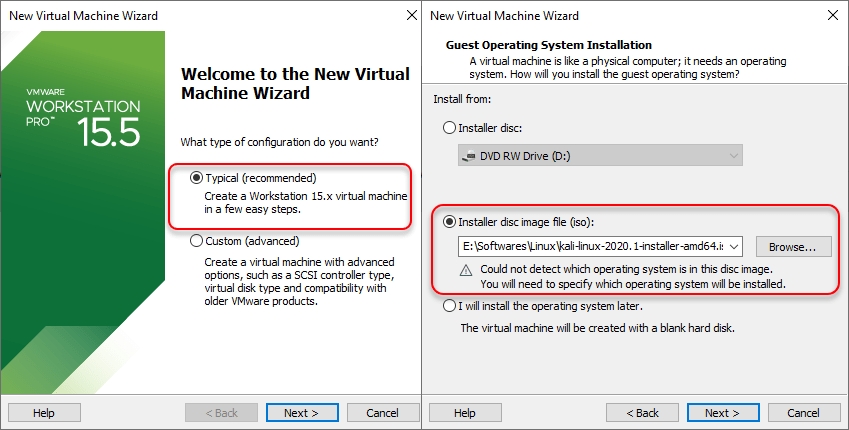Click the warning triangle icon beside detection message
Viewport: 849px width, 430px height.
(466, 270)
